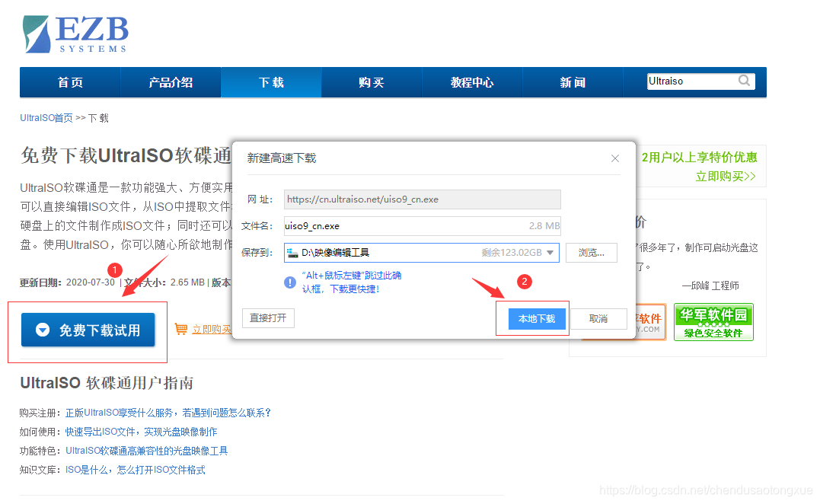The image size is (820, 504).
Task: Open link UltraISO软碟通高兼容性的光盘映像工具
Action: [x=146, y=450]
